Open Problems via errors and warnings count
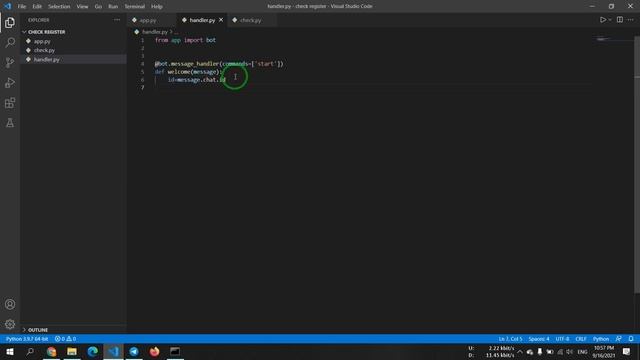This screenshot has width=640, height=360. (65, 339)
